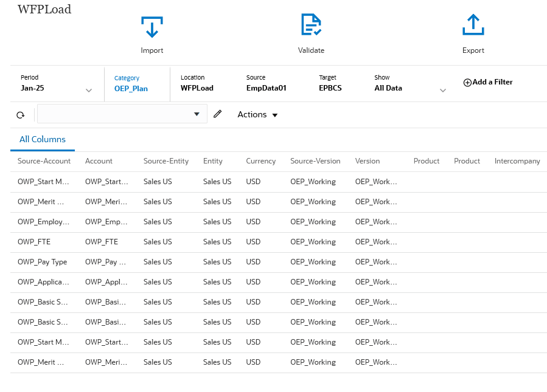The image size is (547, 392).
Task: Click inside the empty search input field
Action: tap(116, 114)
